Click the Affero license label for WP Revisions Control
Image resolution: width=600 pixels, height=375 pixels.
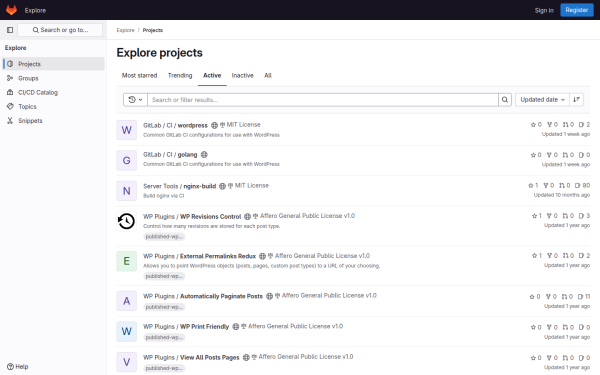(304, 216)
